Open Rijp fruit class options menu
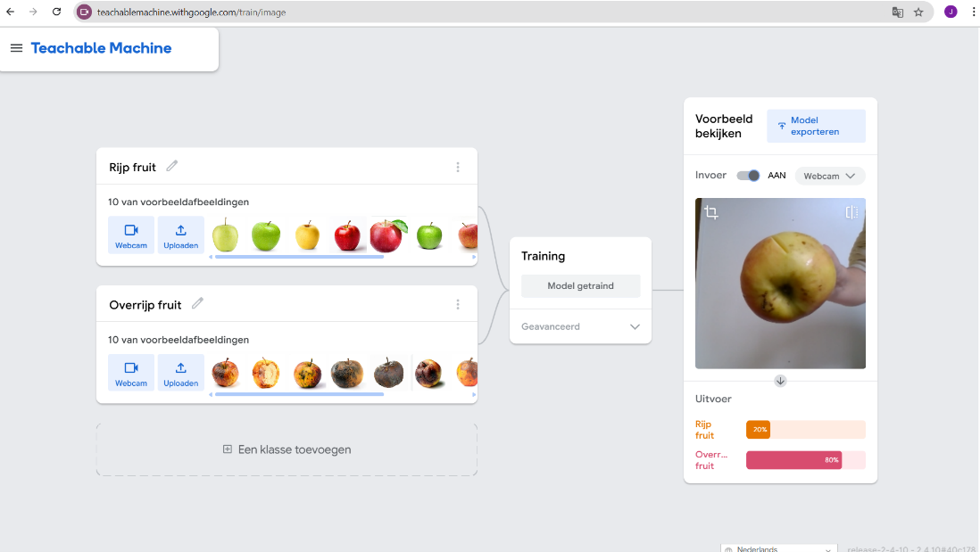The height and width of the screenshot is (552, 980). point(458,167)
